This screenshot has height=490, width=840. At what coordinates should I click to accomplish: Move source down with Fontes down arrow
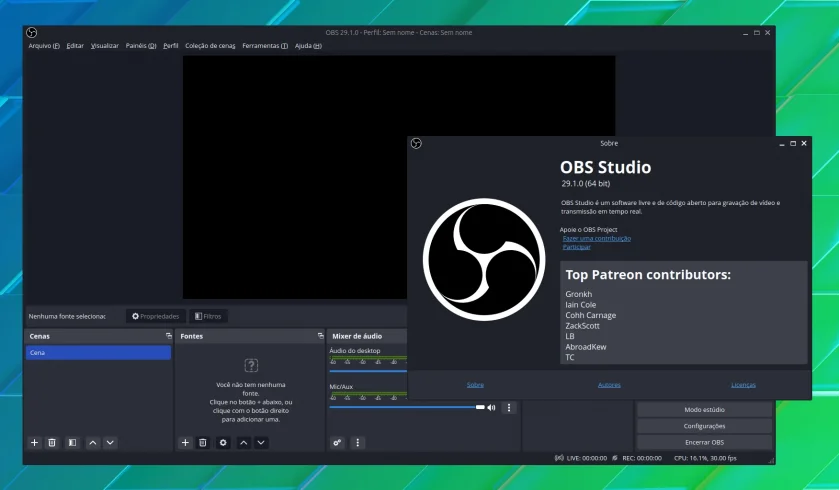261,443
